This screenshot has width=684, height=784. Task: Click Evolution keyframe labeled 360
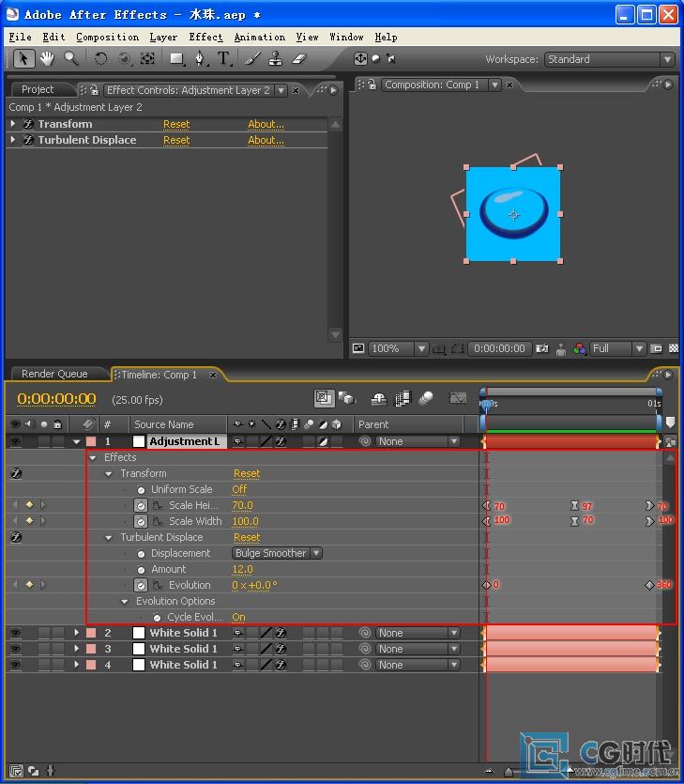tap(649, 585)
